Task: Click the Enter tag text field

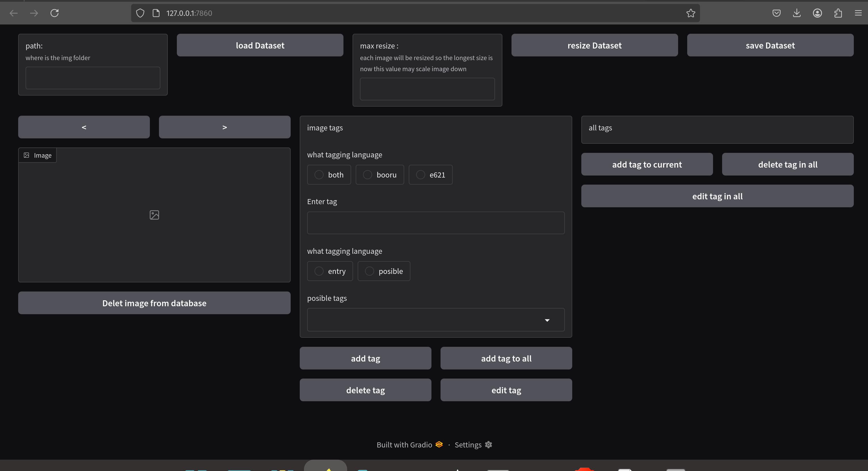Action: click(x=435, y=223)
